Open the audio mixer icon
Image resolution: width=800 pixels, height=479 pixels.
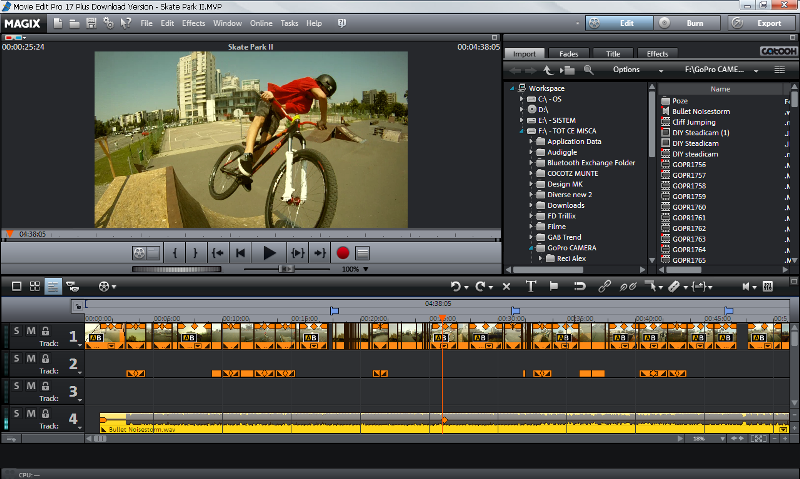pos(768,286)
